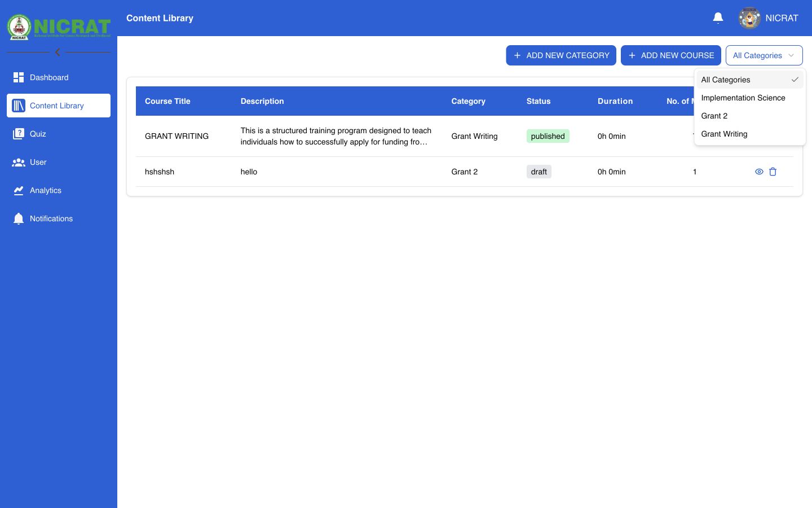Click GRANT WRITING course title cell
The height and width of the screenshot is (508, 812).
point(176,136)
